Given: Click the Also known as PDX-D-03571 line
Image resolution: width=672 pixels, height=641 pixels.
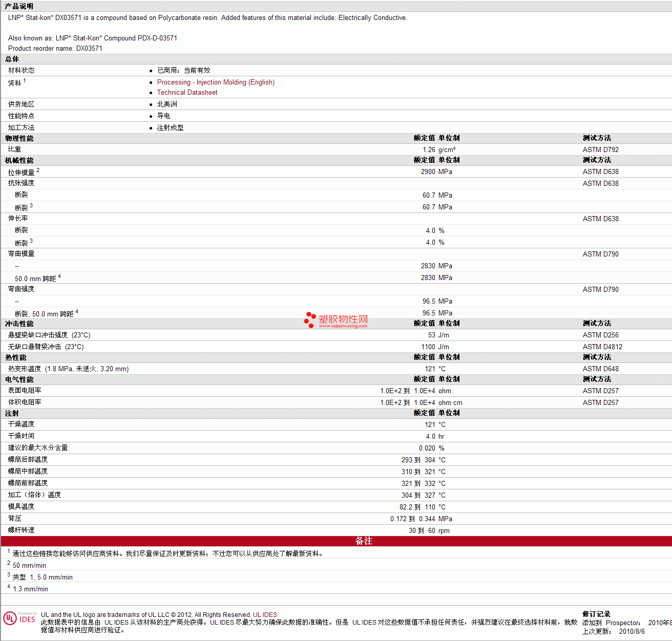Looking at the screenshot, I should (x=93, y=38).
